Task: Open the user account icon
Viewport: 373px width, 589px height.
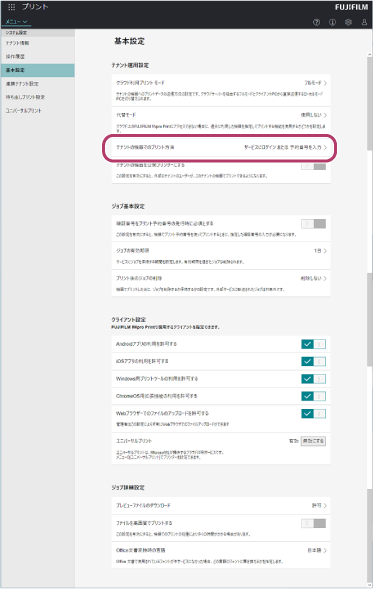Action: pos(364,22)
